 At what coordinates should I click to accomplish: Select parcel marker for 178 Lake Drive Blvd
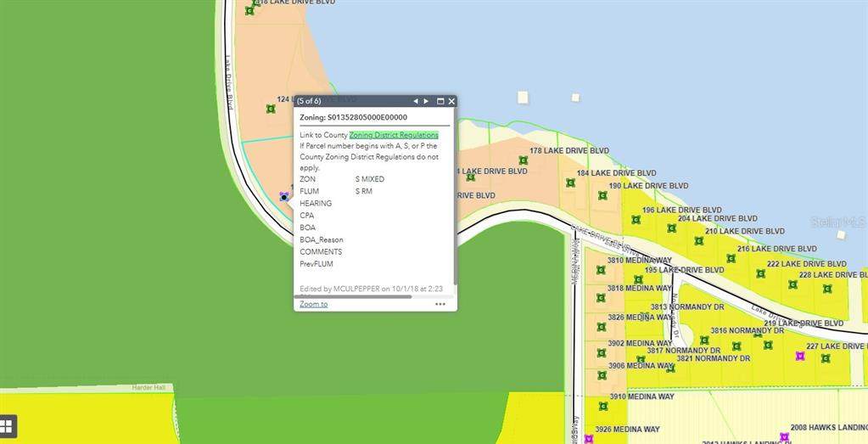524,160
